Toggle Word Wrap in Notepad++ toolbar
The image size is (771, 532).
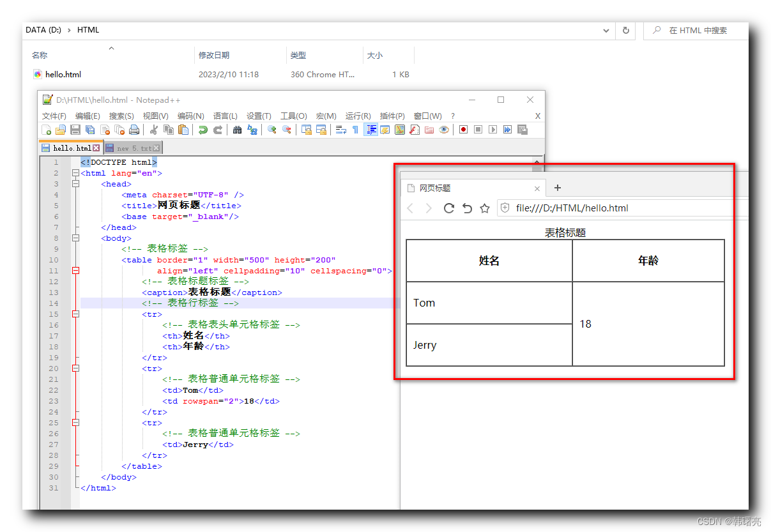click(341, 130)
